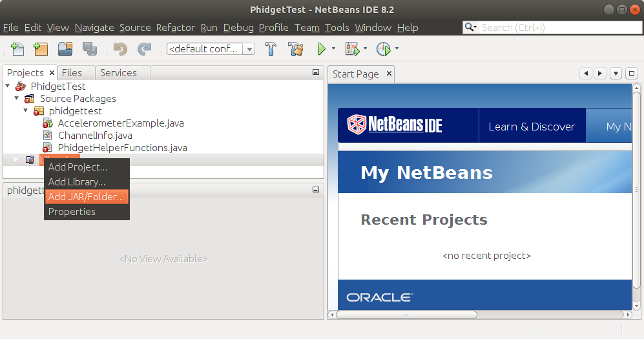644x339 pixels.
Task: Choose Properties from context menu
Action: click(x=87, y=211)
